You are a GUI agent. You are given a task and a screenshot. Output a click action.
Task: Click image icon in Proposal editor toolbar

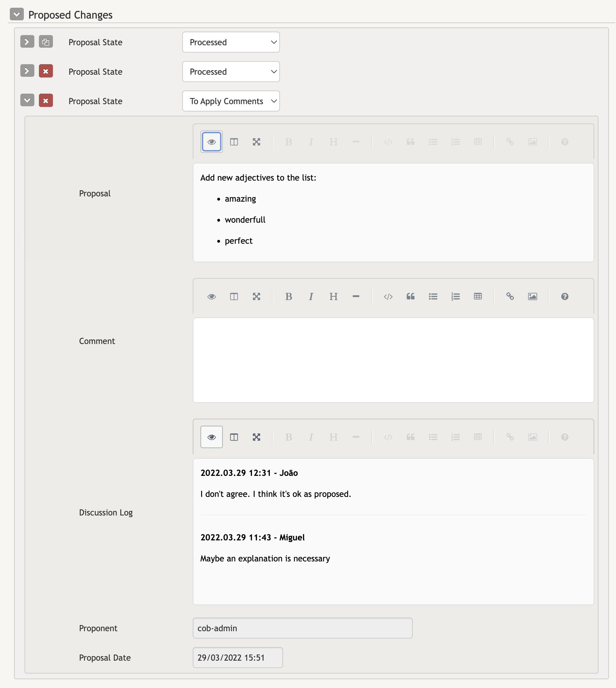533,142
